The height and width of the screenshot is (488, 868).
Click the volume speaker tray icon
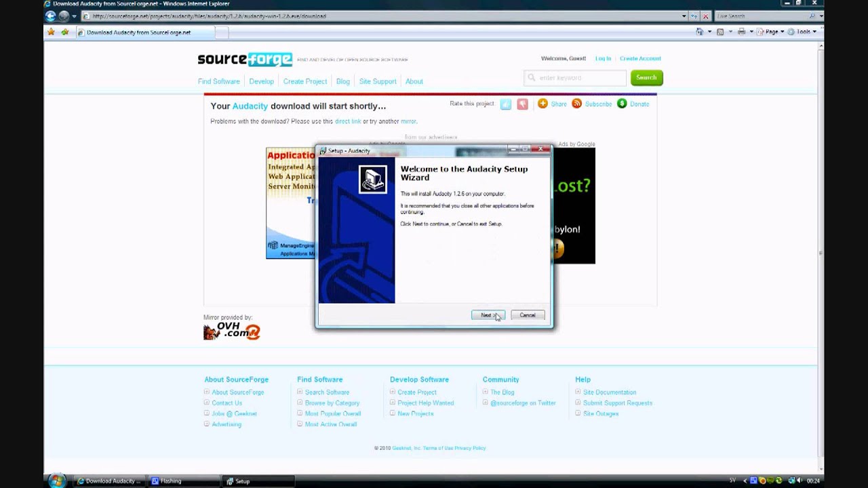point(801,481)
